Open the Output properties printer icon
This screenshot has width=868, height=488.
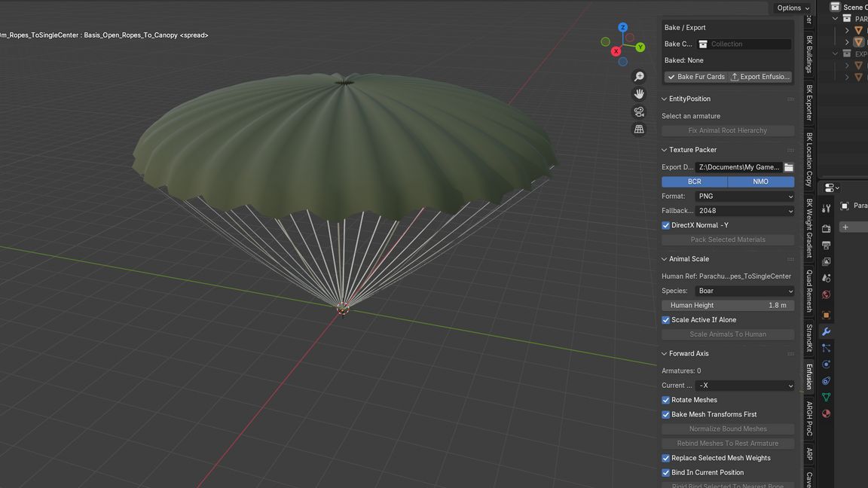coord(826,245)
